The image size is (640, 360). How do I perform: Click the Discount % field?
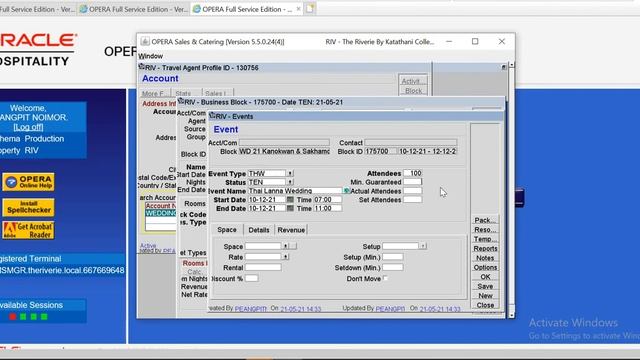pos(251,278)
